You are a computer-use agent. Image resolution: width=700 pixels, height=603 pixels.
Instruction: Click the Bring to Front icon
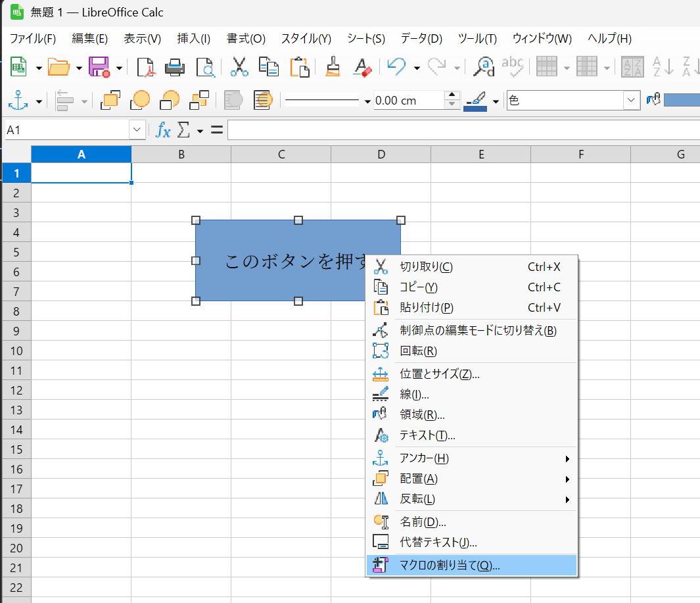(x=110, y=101)
